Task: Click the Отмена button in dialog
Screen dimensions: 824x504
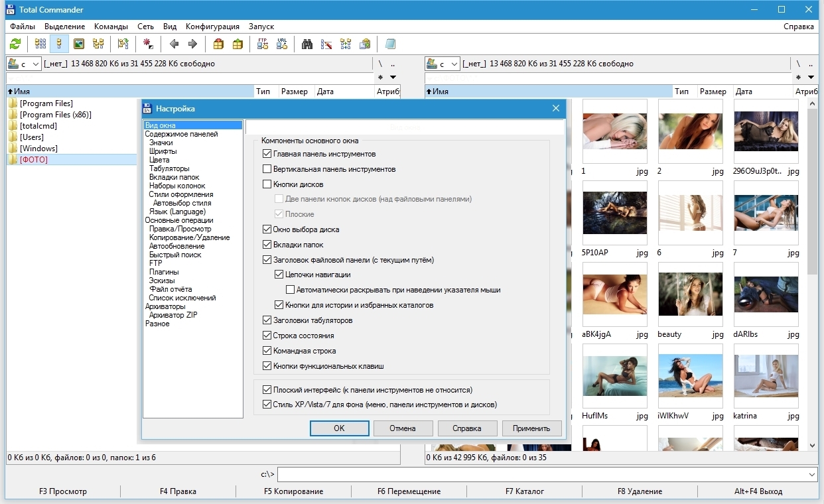Action: (x=402, y=428)
